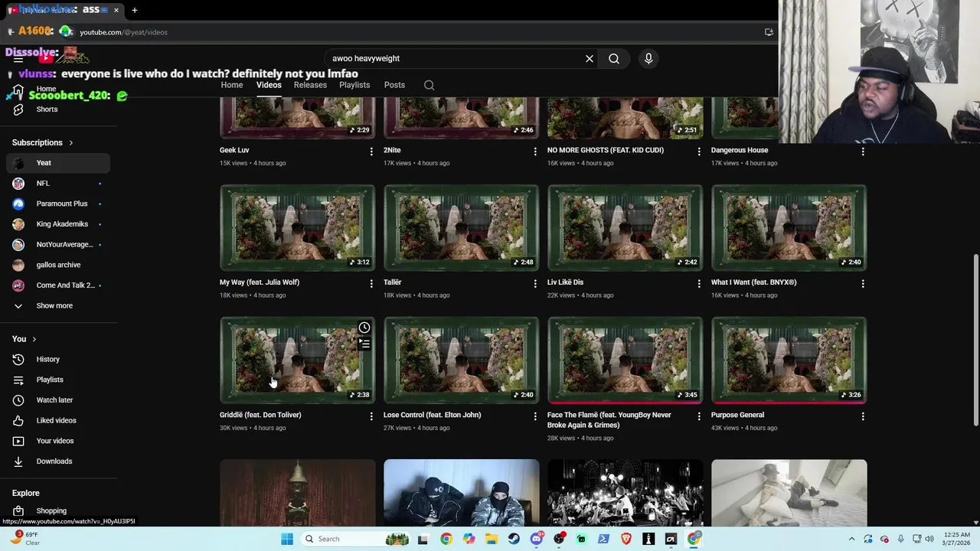980x551 pixels.
Task: Add Griddlë video to queue via list icon
Action: tap(364, 344)
